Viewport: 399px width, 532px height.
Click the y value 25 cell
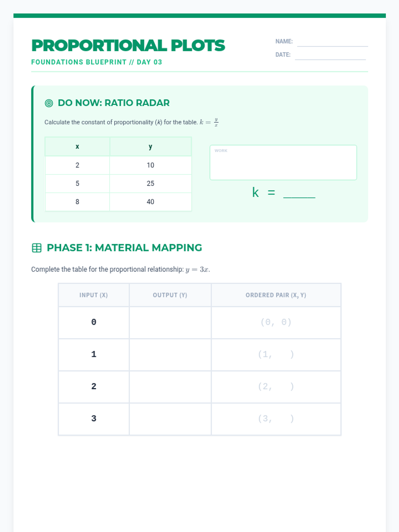[x=151, y=184]
